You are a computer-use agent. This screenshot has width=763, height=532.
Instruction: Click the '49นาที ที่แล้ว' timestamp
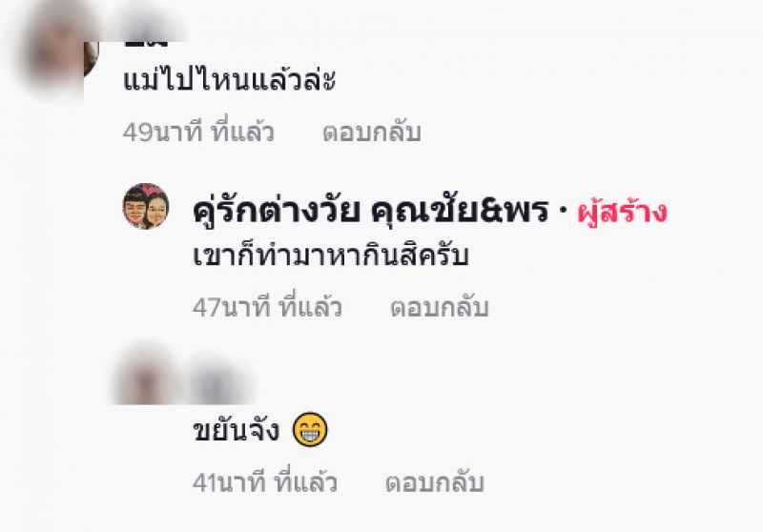[x=198, y=132]
